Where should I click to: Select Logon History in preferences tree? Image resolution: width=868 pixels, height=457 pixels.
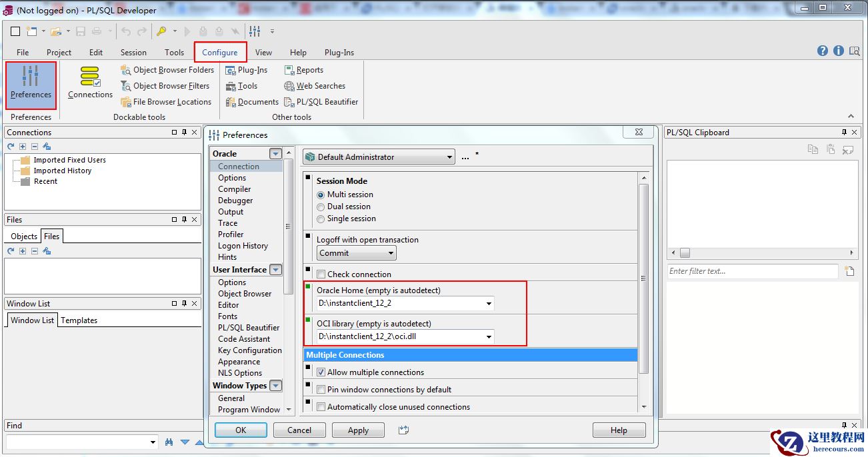pyautogui.click(x=243, y=246)
